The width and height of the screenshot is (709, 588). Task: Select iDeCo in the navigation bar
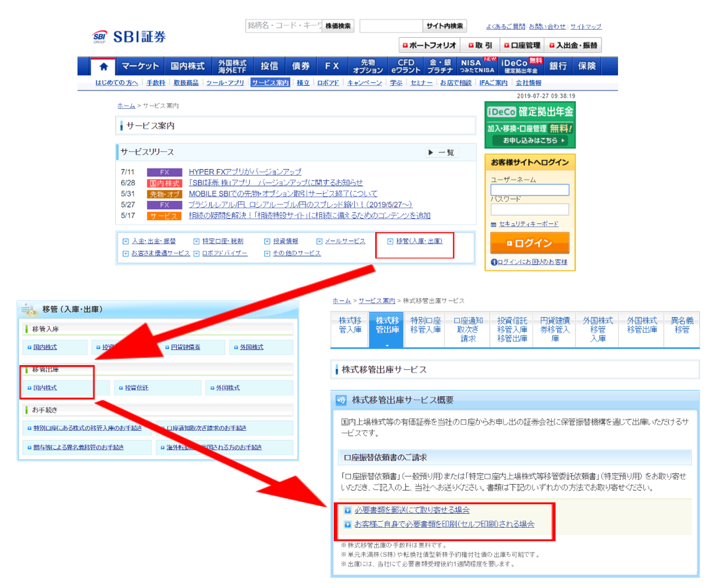click(521, 66)
